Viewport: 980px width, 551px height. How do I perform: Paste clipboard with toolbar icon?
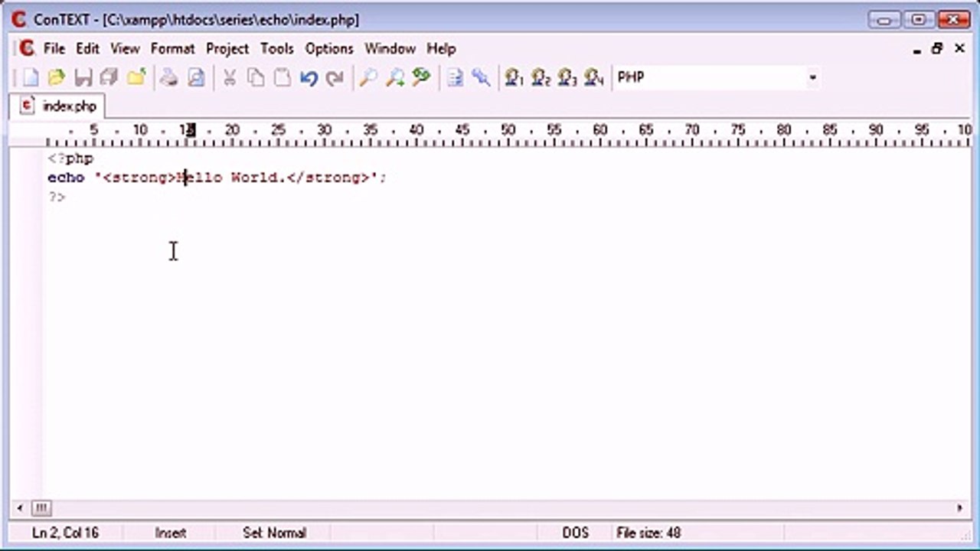283,77
